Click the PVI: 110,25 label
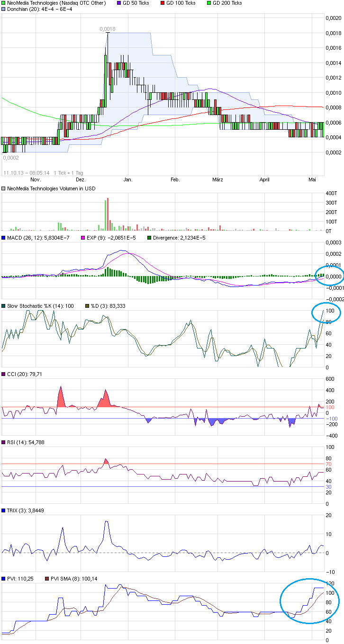This screenshot has width=344, height=644. (x=20, y=579)
